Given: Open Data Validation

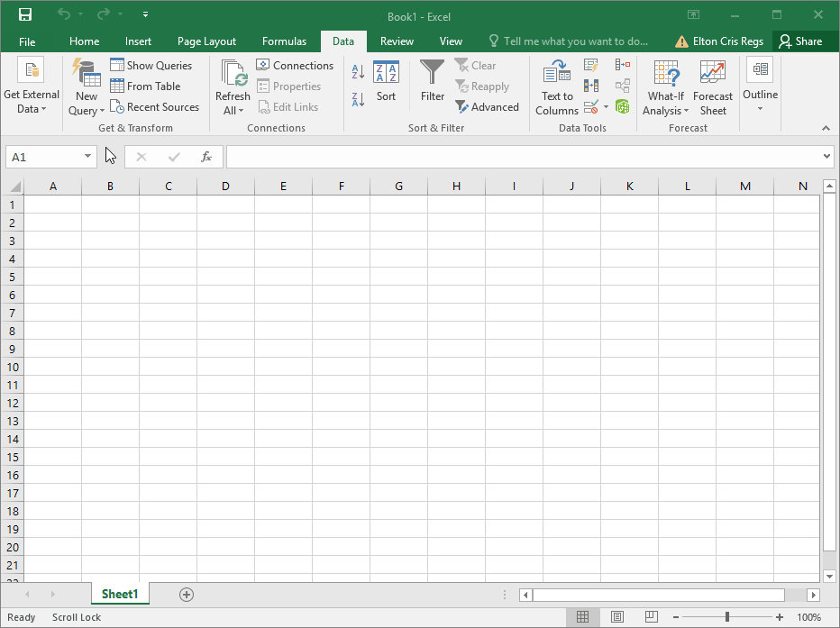Looking at the screenshot, I should (x=590, y=105).
